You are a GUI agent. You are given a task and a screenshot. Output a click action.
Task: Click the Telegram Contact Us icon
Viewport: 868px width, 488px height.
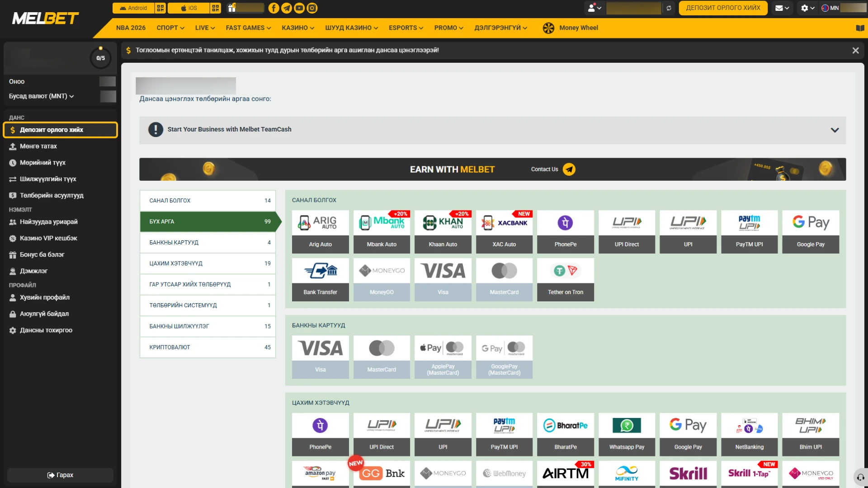569,169
